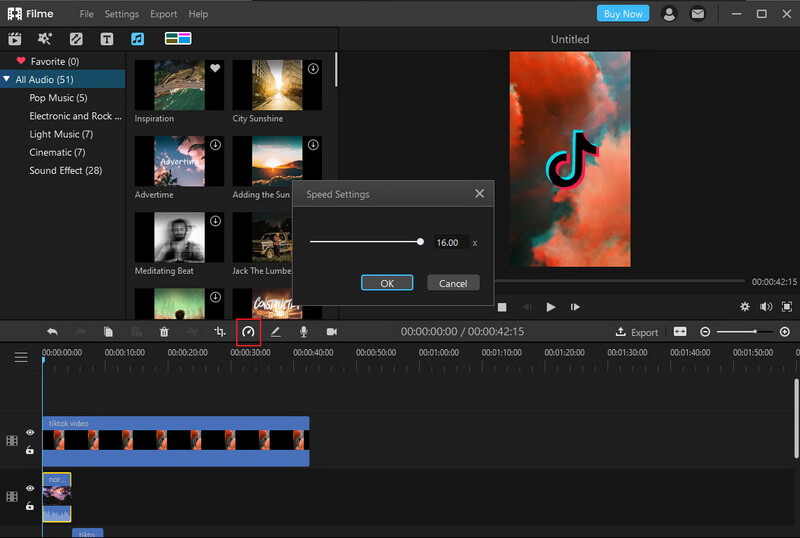
Task: Open the Help menu
Action: pos(198,14)
